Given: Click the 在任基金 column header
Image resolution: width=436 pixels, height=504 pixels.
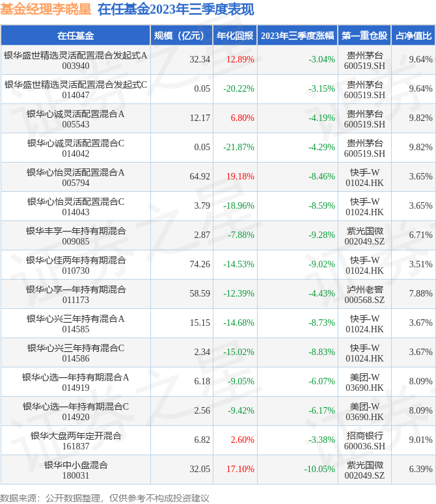Looking at the screenshot, I should [x=75, y=35].
